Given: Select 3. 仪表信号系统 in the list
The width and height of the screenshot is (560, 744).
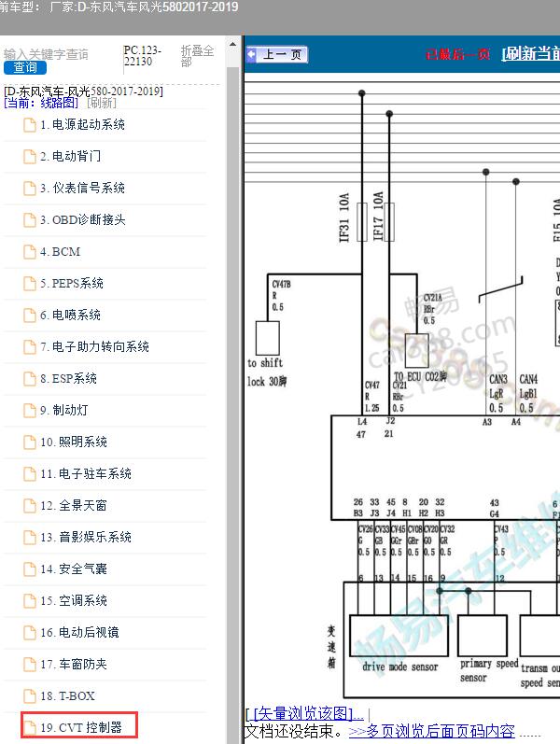Looking at the screenshot, I should point(82,188).
